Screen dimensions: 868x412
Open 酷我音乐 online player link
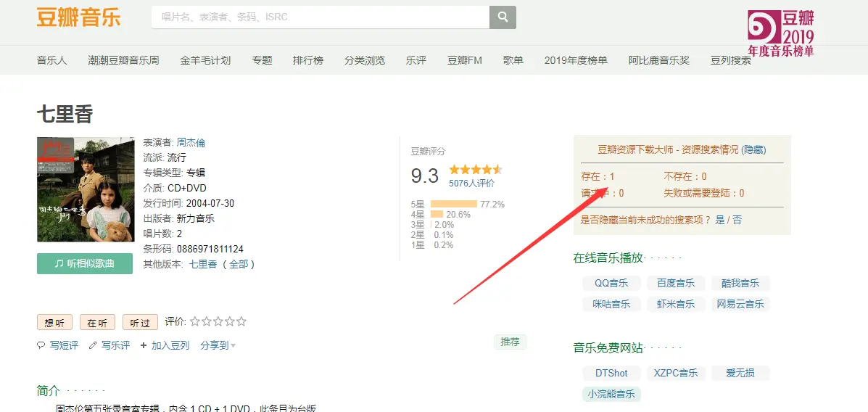point(740,283)
